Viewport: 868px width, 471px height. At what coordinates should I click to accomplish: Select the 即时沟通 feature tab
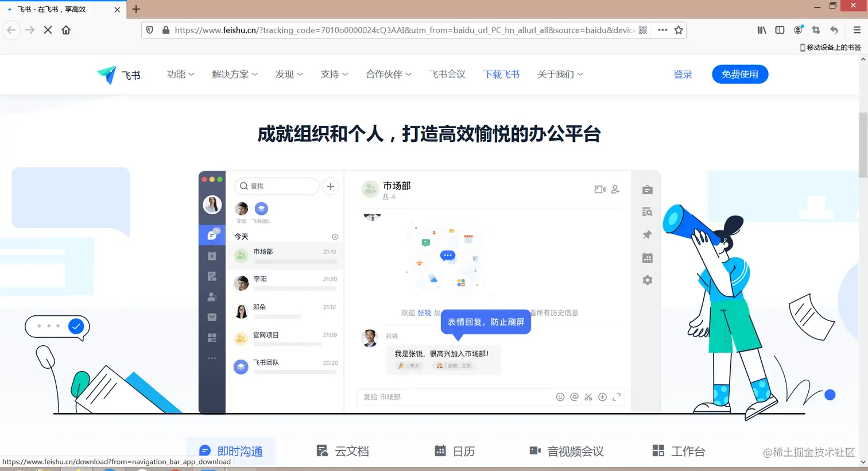231,451
